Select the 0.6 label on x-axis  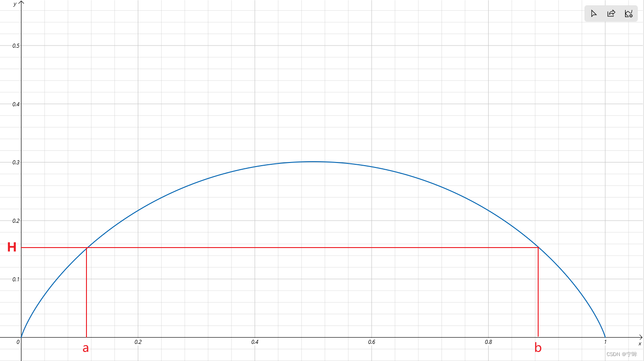(x=372, y=342)
